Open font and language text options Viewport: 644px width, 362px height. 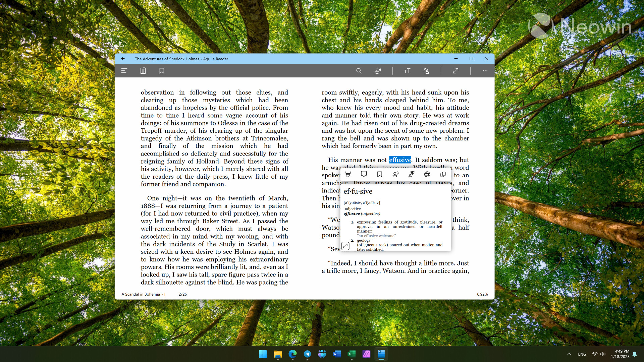click(x=426, y=71)
